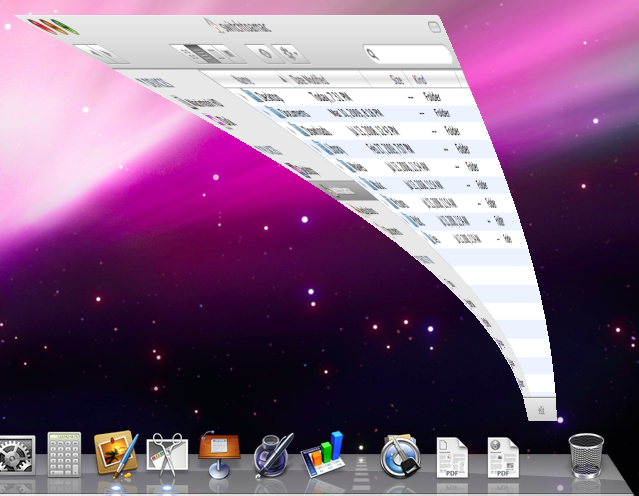Open the second PDF document in the Dock
Screen dimensions: 639x496
503,455
